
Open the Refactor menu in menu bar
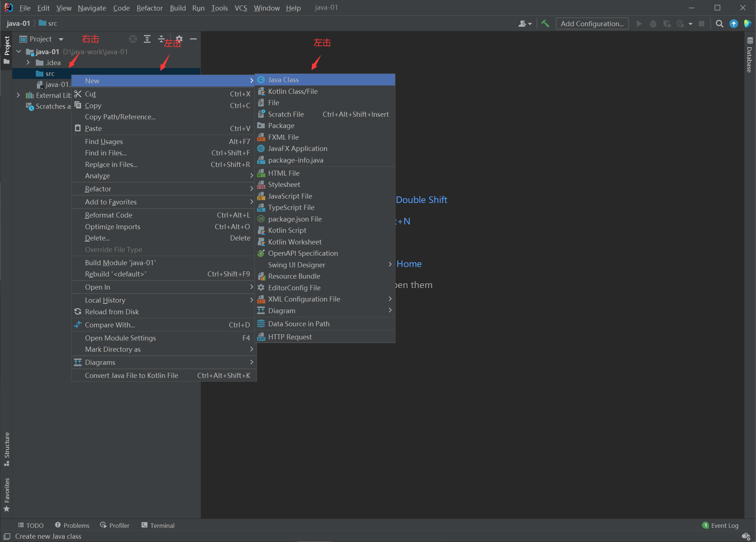coord(149,8)
